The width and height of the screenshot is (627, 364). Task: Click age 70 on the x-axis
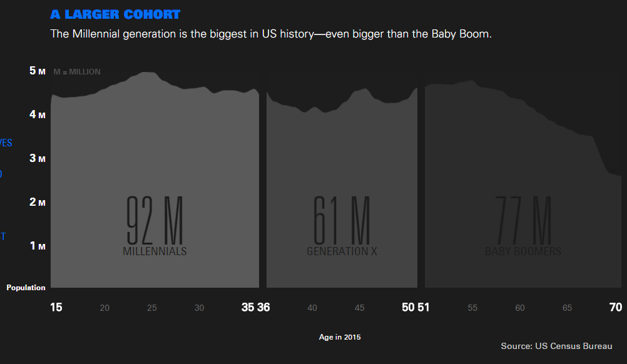coord(616,307)
